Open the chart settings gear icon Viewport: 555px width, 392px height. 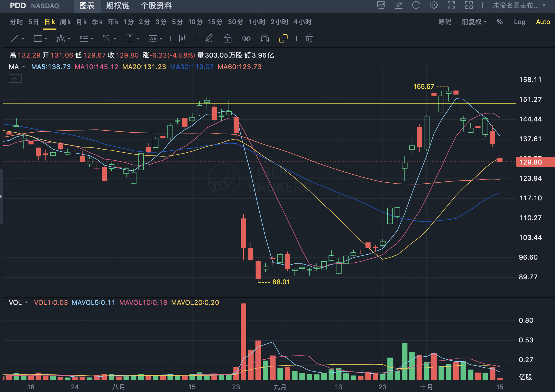coord(434,5)
